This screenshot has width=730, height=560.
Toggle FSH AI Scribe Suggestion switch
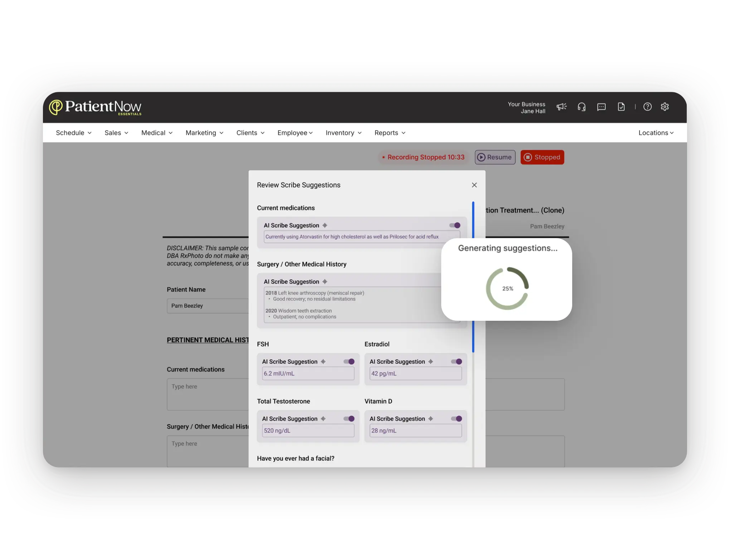tap(349, 362)
